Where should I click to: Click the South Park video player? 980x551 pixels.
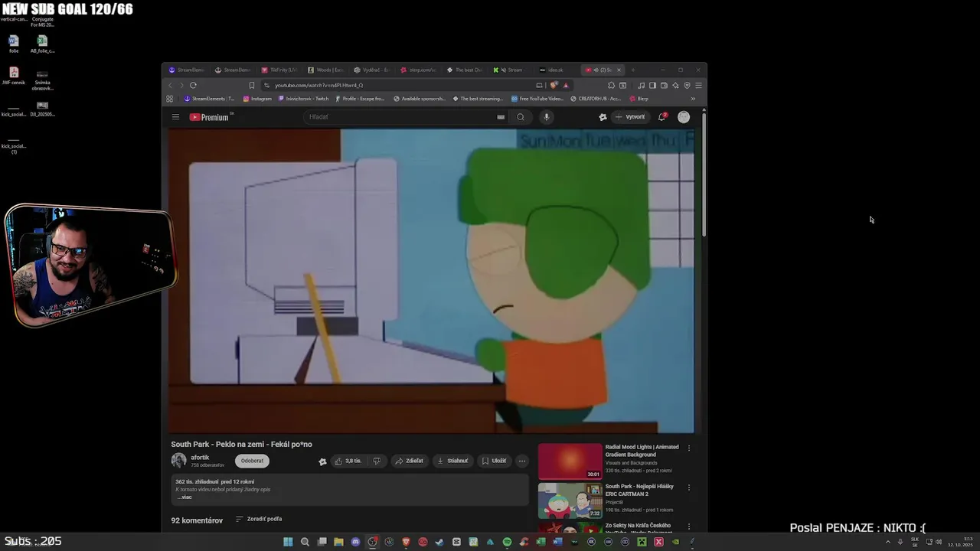(432, 281)
